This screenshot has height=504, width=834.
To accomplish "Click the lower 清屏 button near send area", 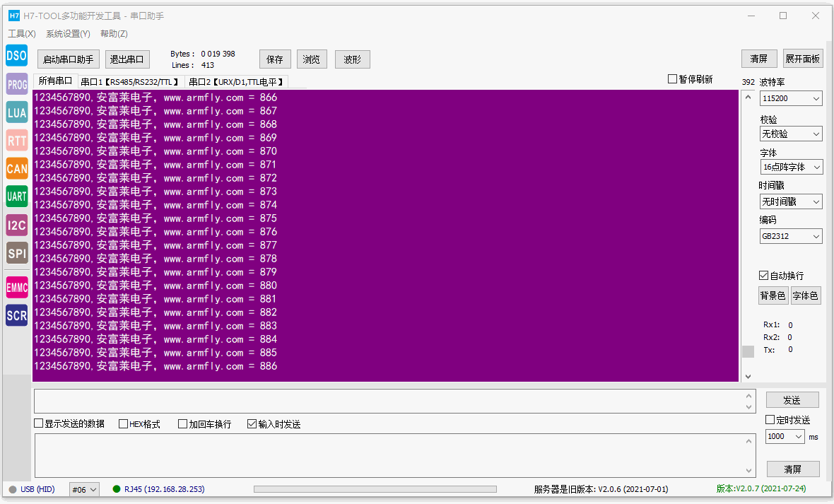I will (x=792, y=469).
